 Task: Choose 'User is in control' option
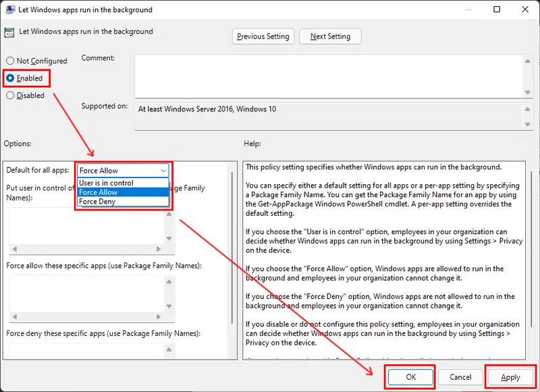[x=123, y=183]
